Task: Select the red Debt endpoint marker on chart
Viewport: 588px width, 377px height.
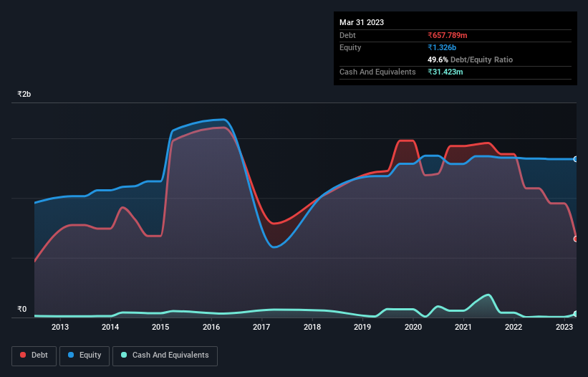Action: [576, 239]
